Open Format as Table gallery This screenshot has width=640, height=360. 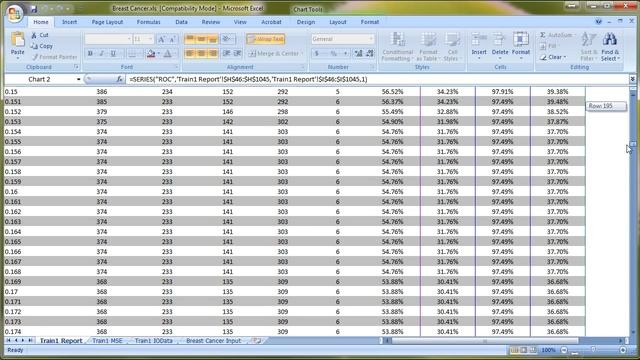point(428,47)
